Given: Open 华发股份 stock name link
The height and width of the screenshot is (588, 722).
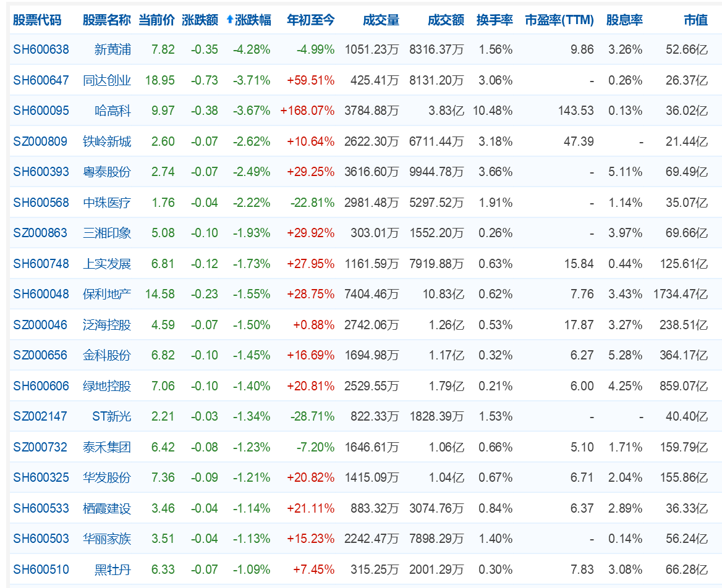Looking at the screenshot, I should [107, 477].
